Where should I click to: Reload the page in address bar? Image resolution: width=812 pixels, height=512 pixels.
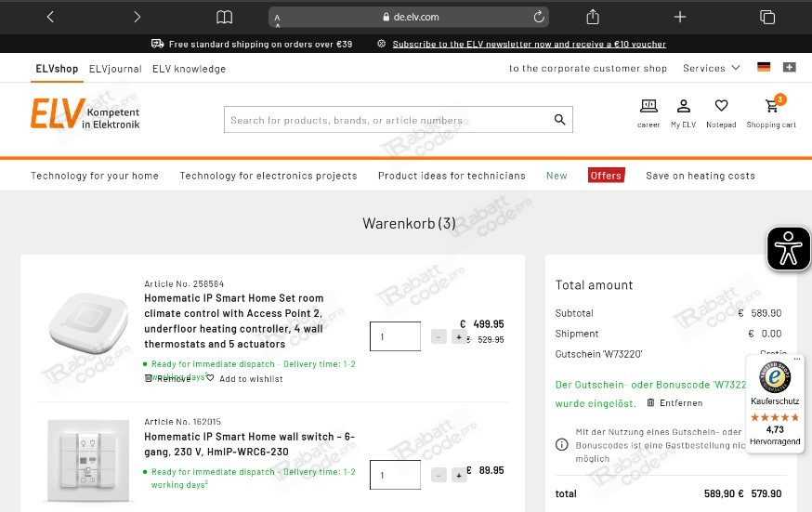coord(539,17)
